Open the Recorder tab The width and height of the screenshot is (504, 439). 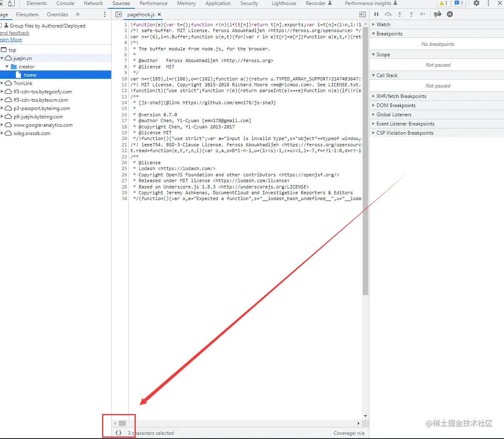pos(319,3)
